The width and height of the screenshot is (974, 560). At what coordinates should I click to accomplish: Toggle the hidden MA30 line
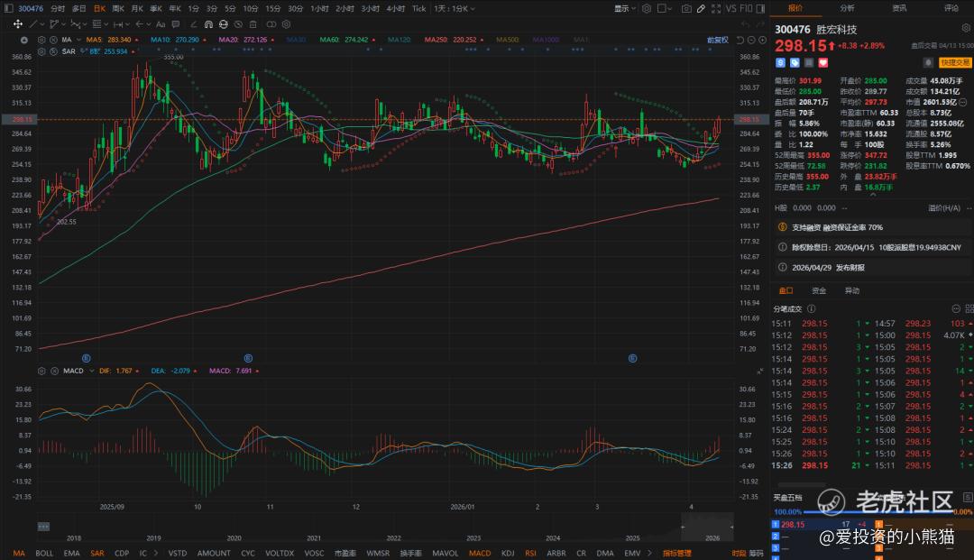click(x=296, y=40)
